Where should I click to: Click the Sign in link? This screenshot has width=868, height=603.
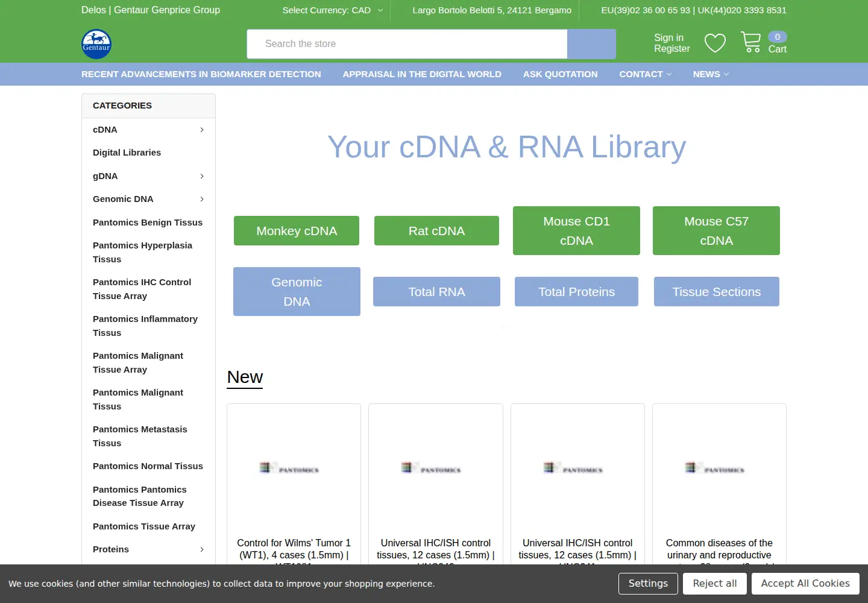(x=668, y=37)
